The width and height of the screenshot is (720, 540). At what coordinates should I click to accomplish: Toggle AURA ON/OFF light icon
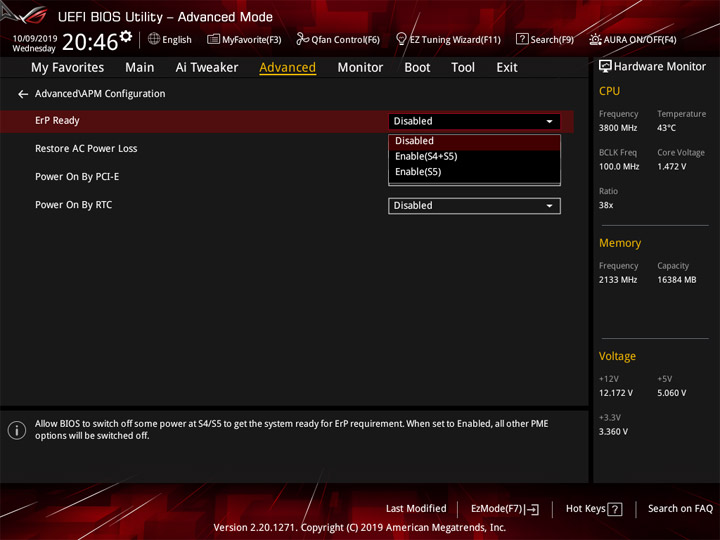[595, 39]
